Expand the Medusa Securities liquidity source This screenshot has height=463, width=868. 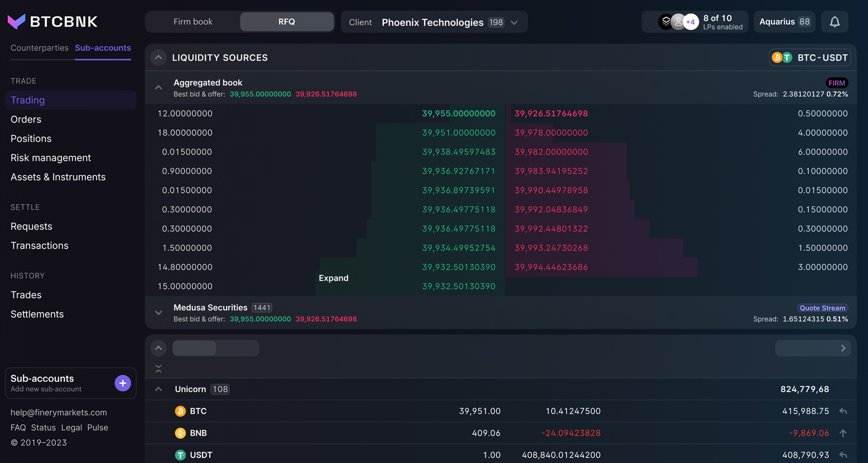159,313
